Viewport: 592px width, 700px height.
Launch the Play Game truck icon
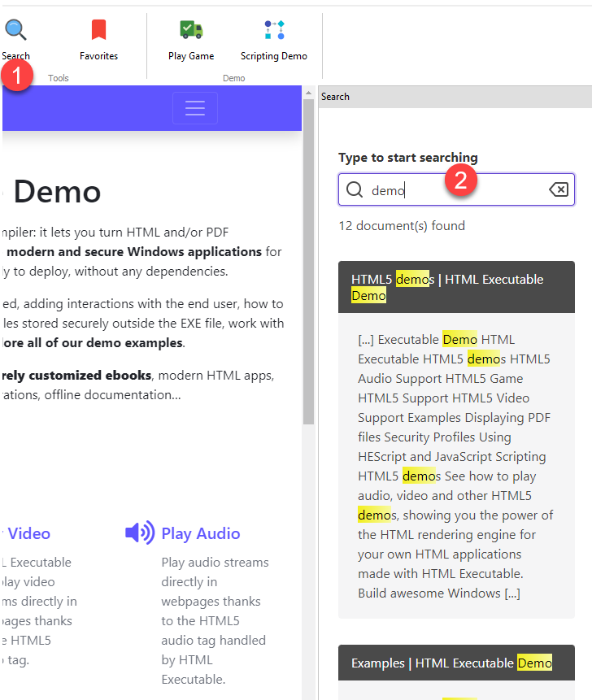[191, 31]
